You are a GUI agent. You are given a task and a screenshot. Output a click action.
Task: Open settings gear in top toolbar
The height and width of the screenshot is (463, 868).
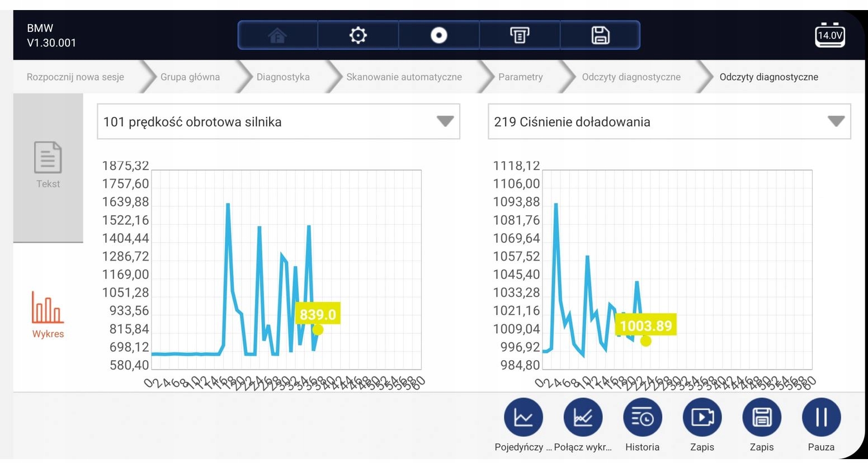click(x=358, y=35)
